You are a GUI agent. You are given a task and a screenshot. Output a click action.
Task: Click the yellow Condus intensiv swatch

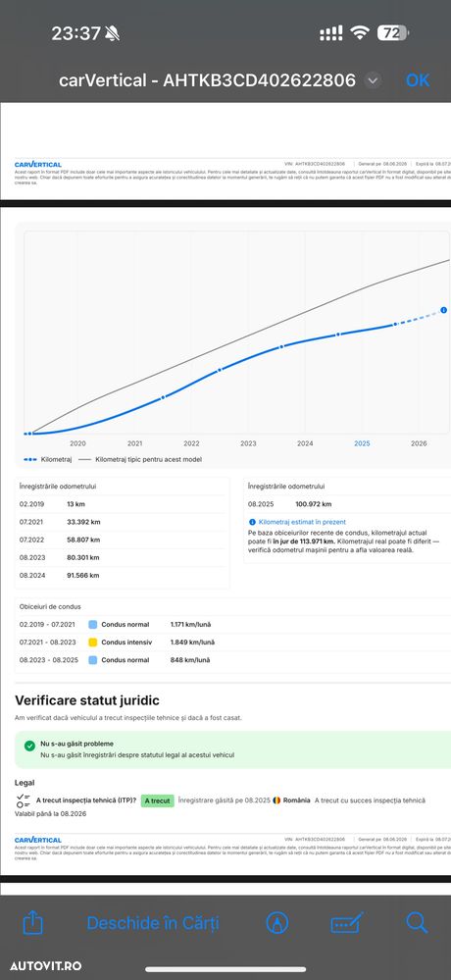click(x=93, y=642)
